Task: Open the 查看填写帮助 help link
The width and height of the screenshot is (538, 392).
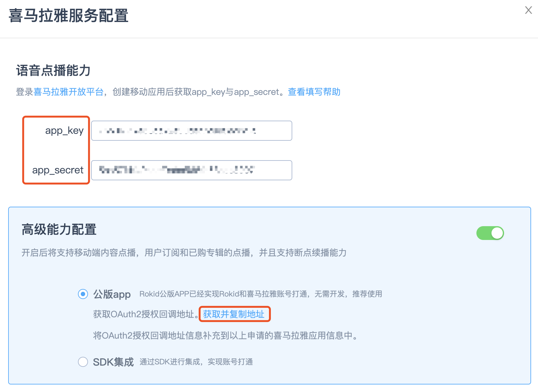Action: point(314,92)
